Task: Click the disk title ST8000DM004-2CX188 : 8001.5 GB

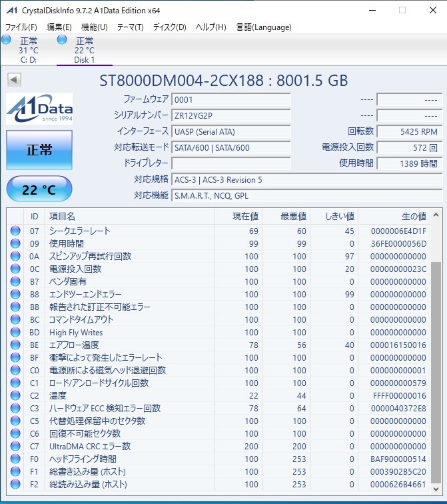Action: click(224, 81)
